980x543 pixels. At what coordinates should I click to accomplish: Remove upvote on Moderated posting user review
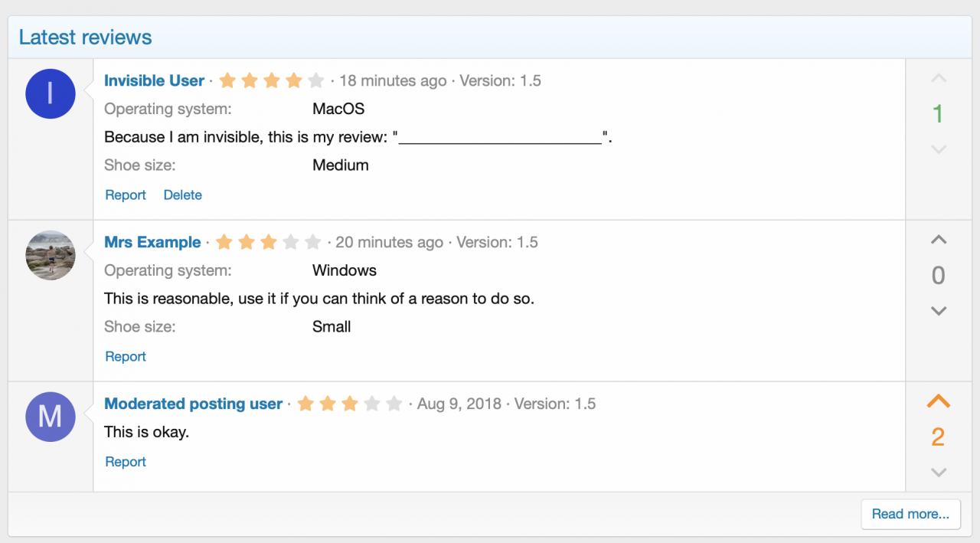click(938, 401)
